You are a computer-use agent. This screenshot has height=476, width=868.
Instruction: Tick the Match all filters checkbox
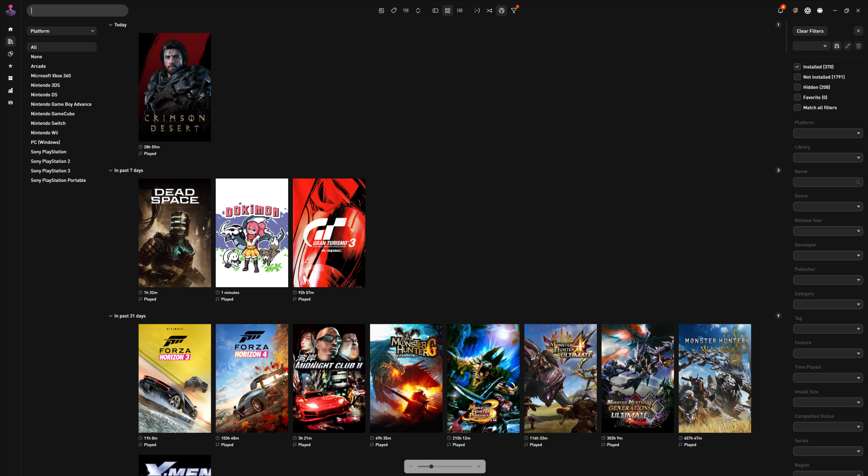[797, 108]
